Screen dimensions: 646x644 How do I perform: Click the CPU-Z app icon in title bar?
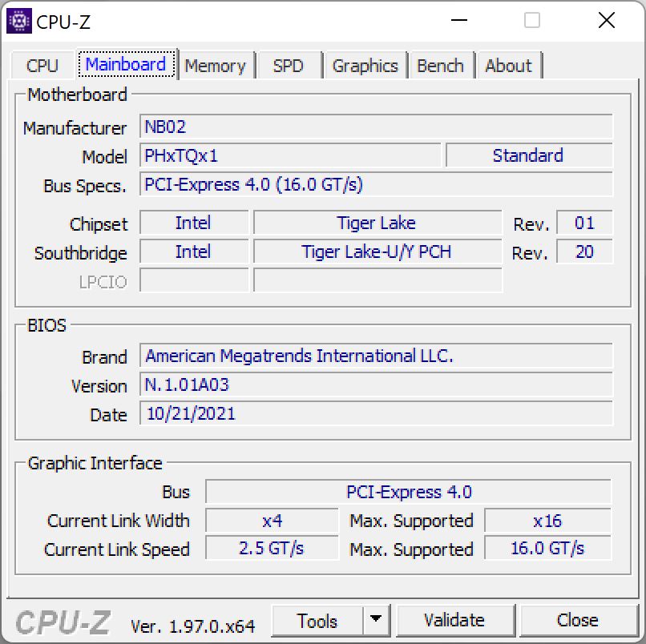pyautogui.click(x=19, y=21)
